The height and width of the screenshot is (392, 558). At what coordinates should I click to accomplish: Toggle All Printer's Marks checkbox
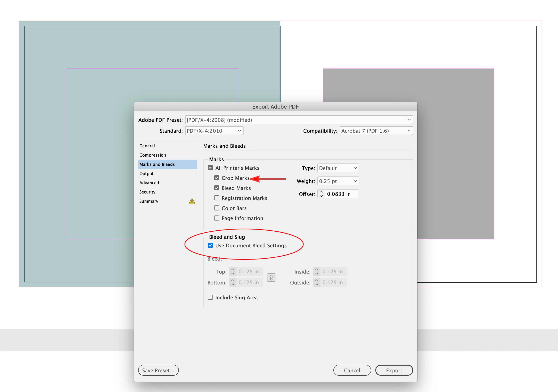coord(211,168)
